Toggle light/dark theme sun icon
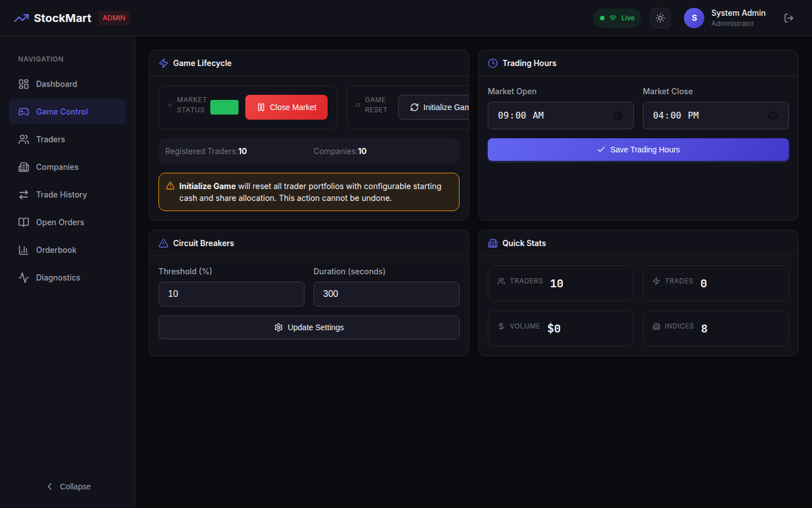This screenshot has height=508, width=812. 660,18
